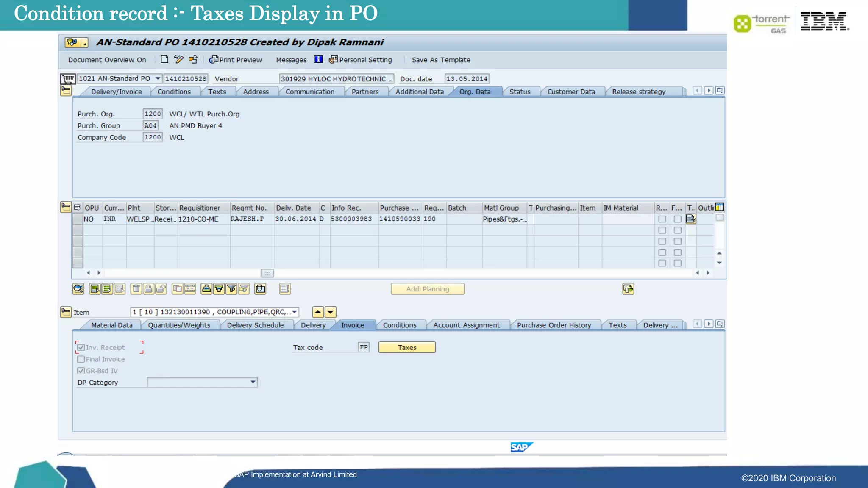Click the Block item closed-padlock icon
This screenshot has width=868, height=488.
pyautogui.click(x=148, y=289)
